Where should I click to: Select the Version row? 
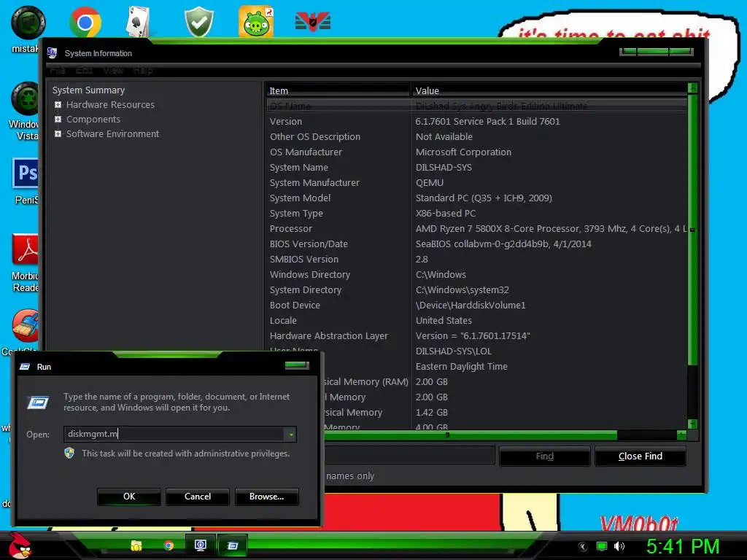click(476, 122)
